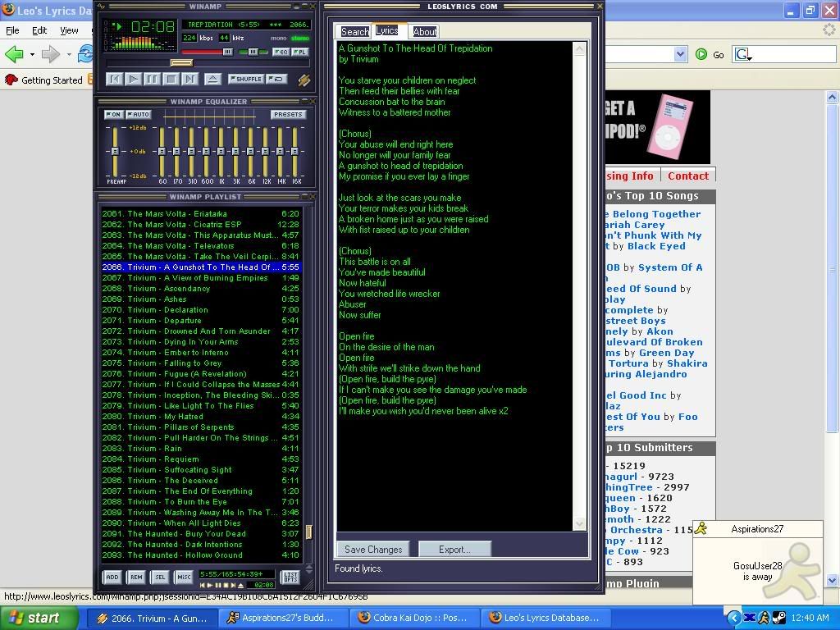Click the Winamp previous track button

(x=114, y=80)
